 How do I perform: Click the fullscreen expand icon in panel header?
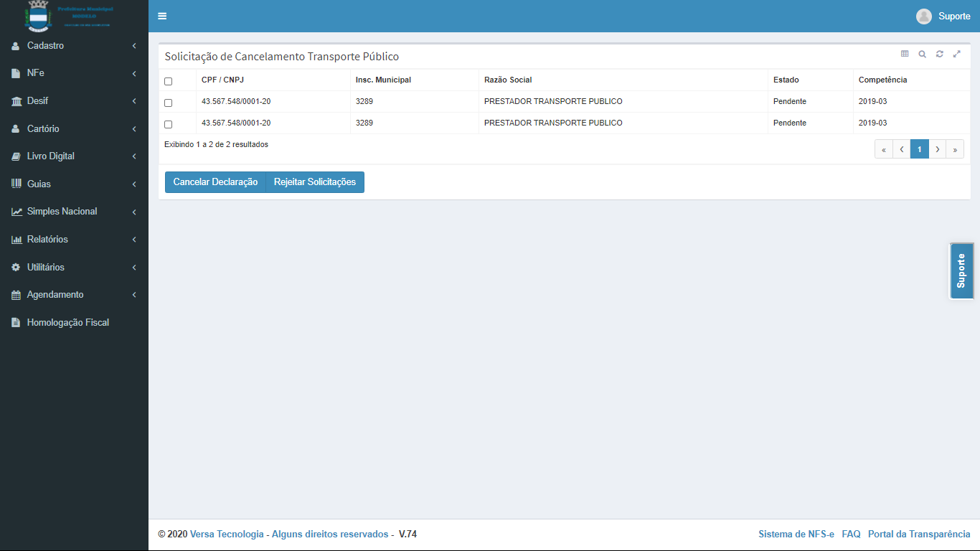956,54
